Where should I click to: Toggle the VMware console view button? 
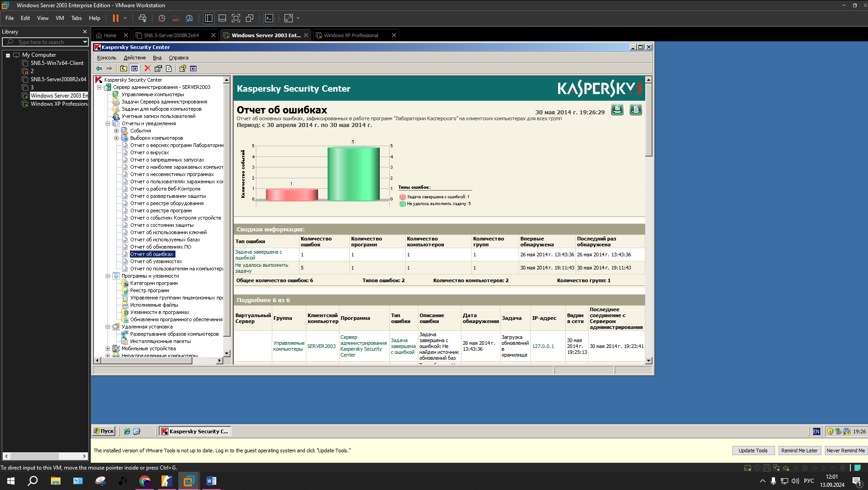coord(269,18)
